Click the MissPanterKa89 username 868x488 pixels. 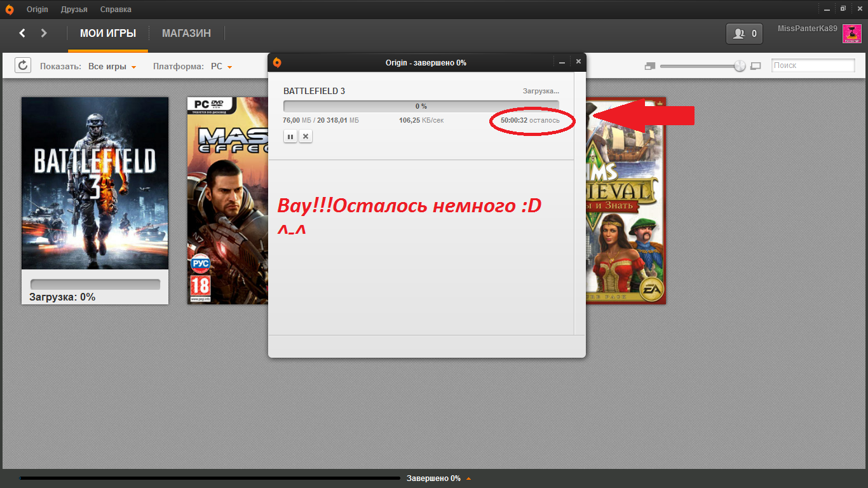(808, 29)
